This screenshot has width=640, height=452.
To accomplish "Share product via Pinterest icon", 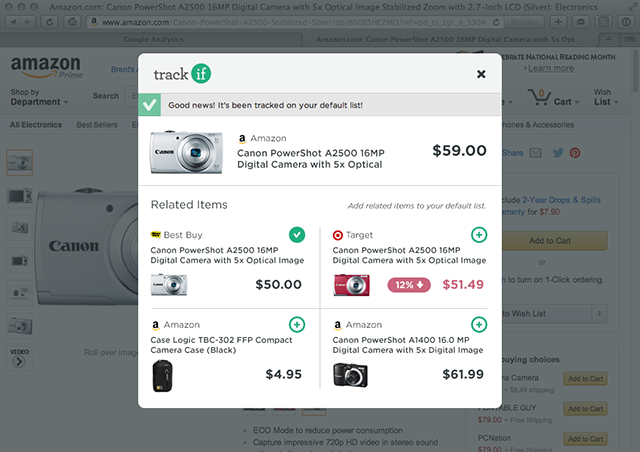I will click(575, 153).
